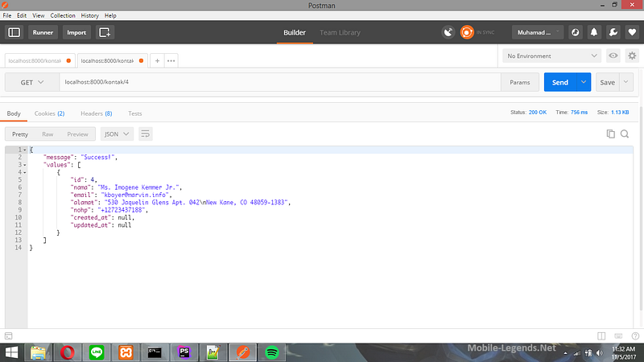Open the No Environment dropdown
644x362 pixels.
click(x=552, y=56)
